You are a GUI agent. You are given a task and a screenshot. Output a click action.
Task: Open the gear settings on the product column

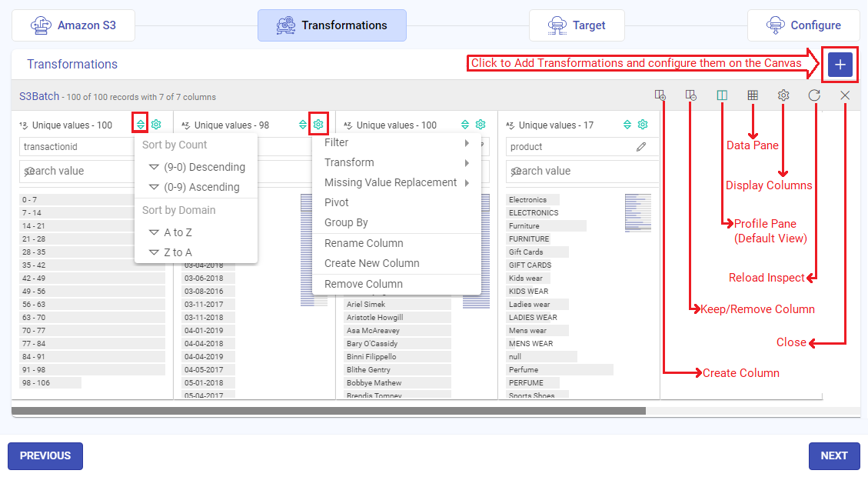[x=643, y=124]
